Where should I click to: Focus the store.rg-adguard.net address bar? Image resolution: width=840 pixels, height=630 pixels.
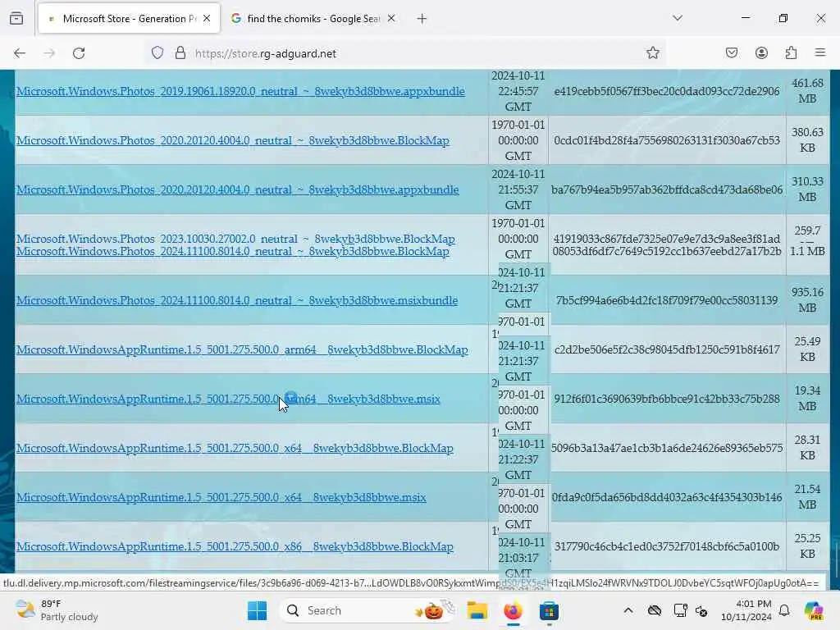tap(407, 53)
